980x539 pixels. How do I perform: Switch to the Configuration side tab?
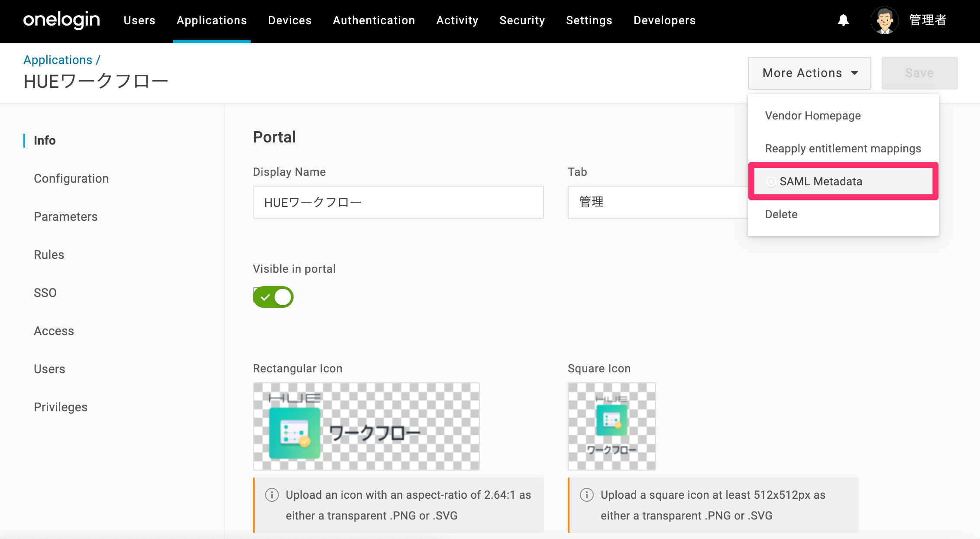[x=71, y=178]
